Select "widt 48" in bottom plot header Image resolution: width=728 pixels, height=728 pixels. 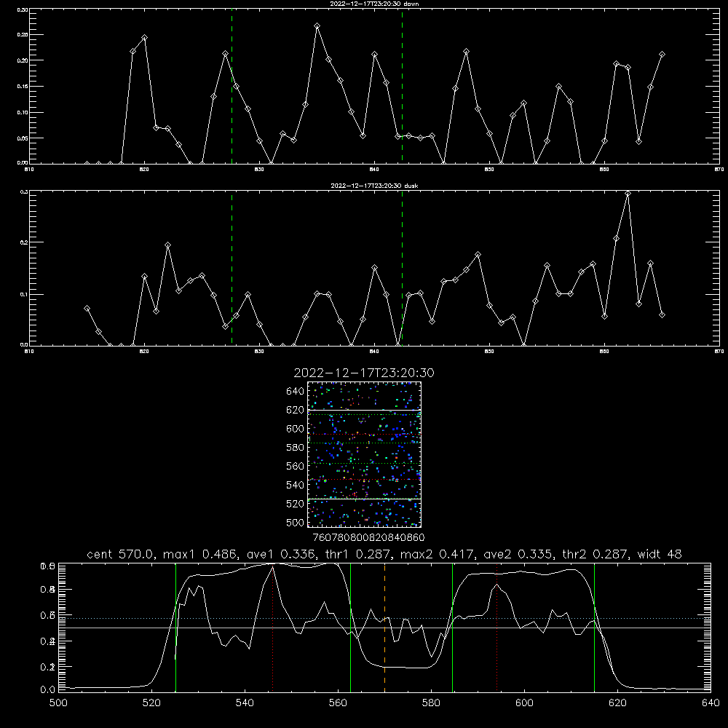click(x=660, y=554)
